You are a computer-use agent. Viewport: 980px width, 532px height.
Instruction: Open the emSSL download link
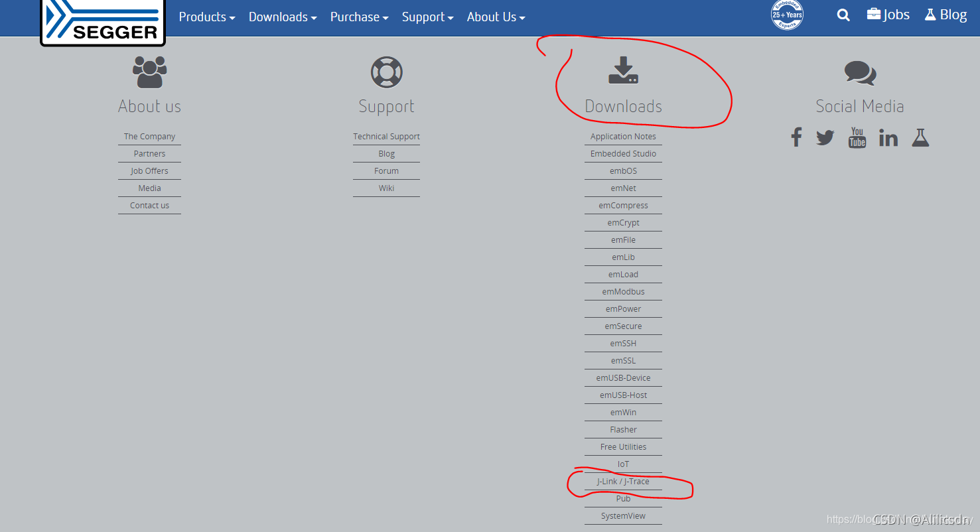click(623, 361)
